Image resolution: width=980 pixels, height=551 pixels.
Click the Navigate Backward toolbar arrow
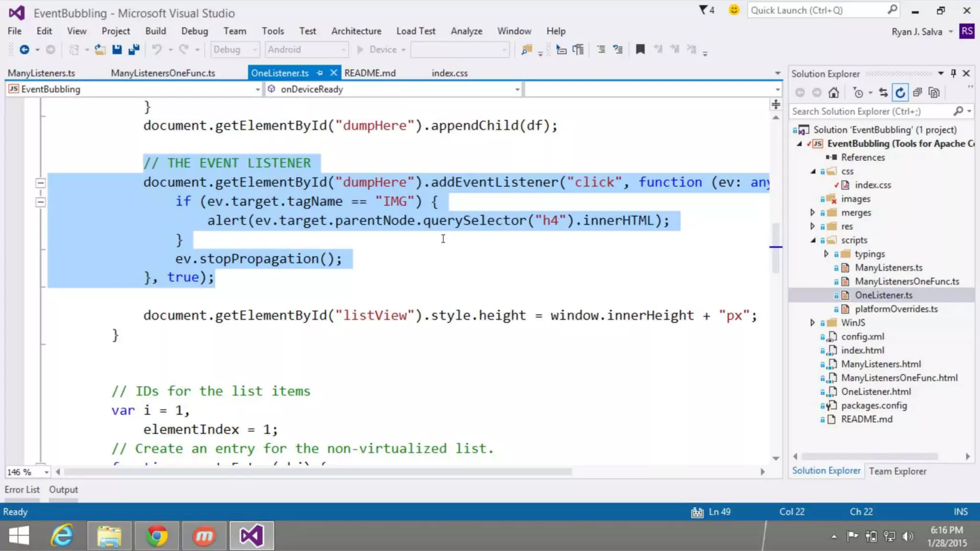click(24, 49)
